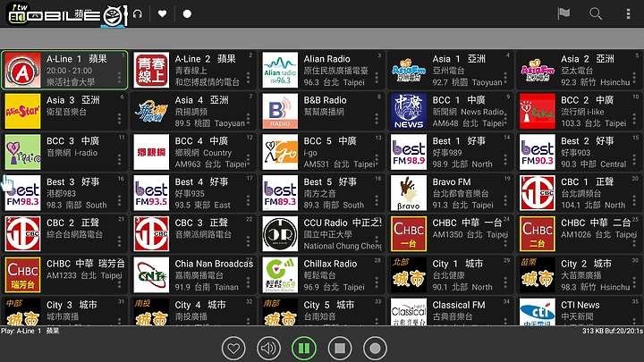
Task: Choose CCU Radio black circular logo
Action: click(280, 234)
